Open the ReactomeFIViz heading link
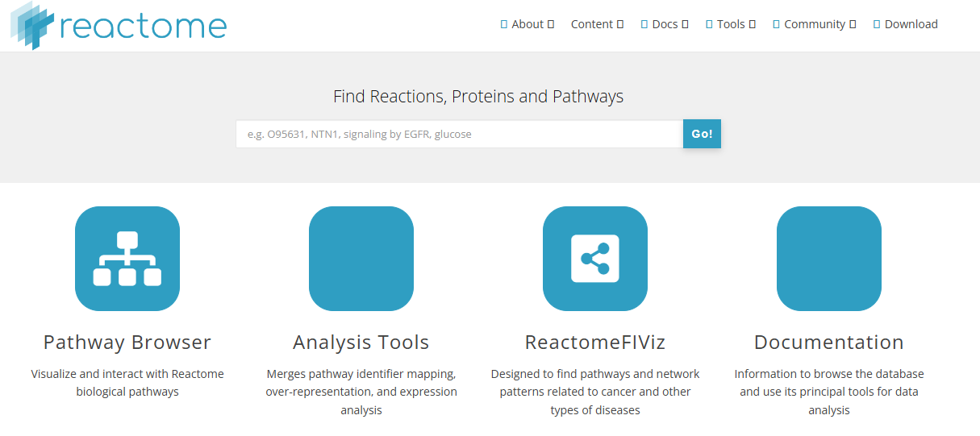 pyautogui.click(x=595, y=343)
